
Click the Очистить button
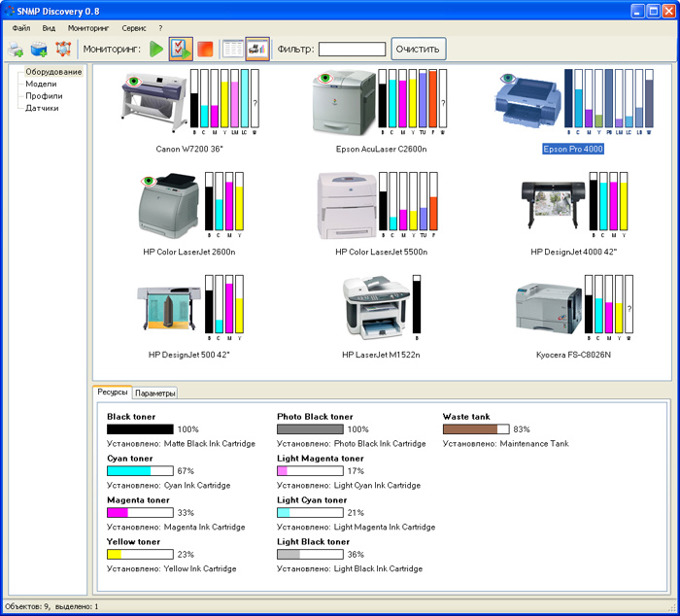(x=418, y=49)
